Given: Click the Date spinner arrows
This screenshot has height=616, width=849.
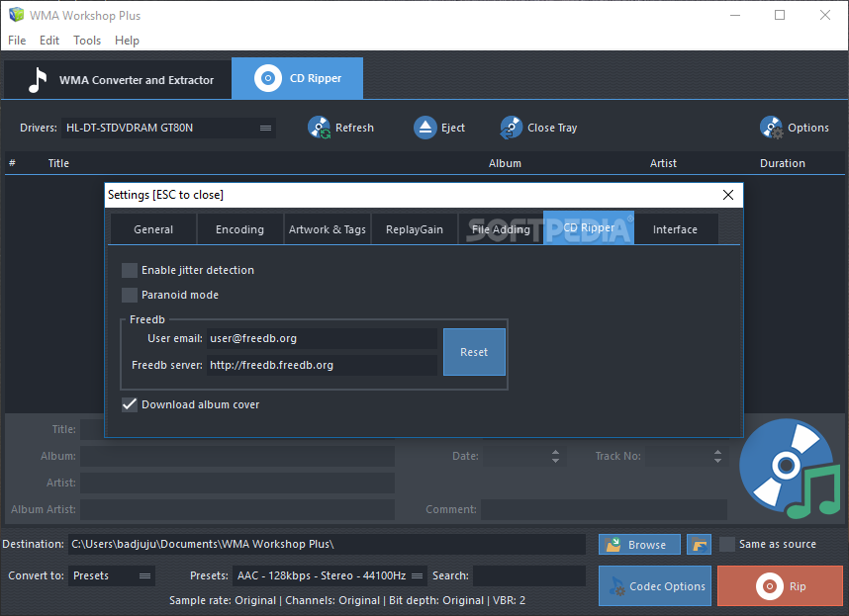Looking at the screenshot, I should coord(555,456).
